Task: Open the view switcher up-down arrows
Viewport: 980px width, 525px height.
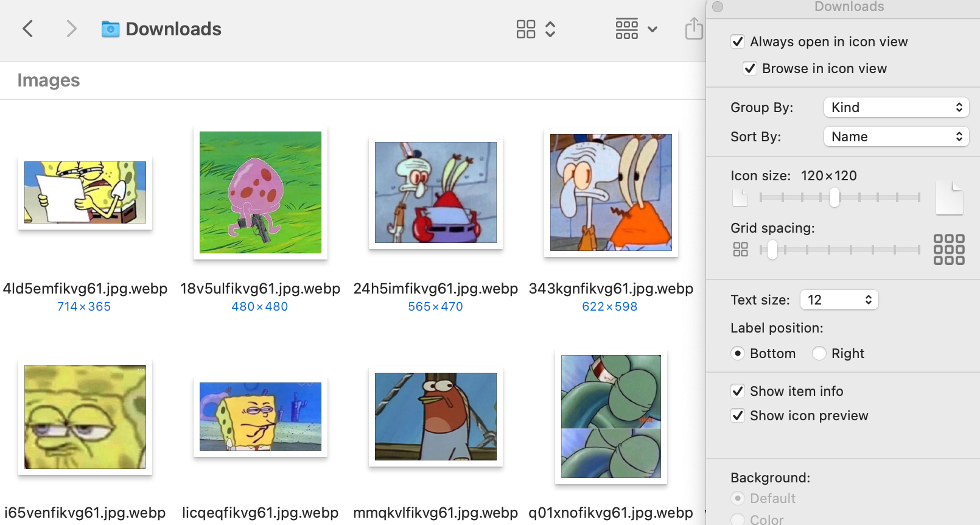Action: coord(550,29)
